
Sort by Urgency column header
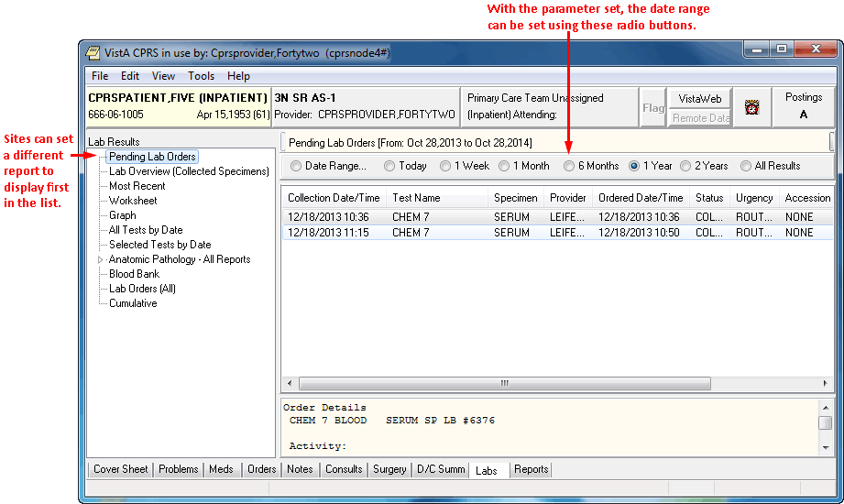[754, 198]
